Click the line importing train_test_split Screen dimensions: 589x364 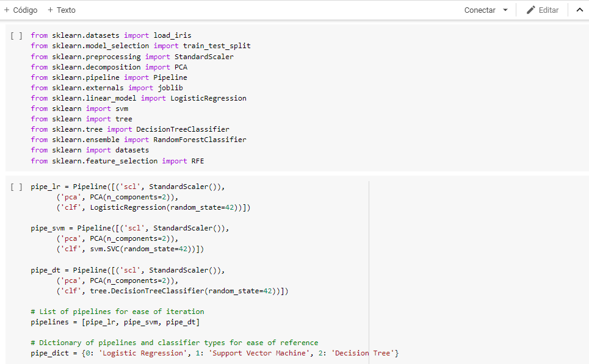(x=140, y=46)
